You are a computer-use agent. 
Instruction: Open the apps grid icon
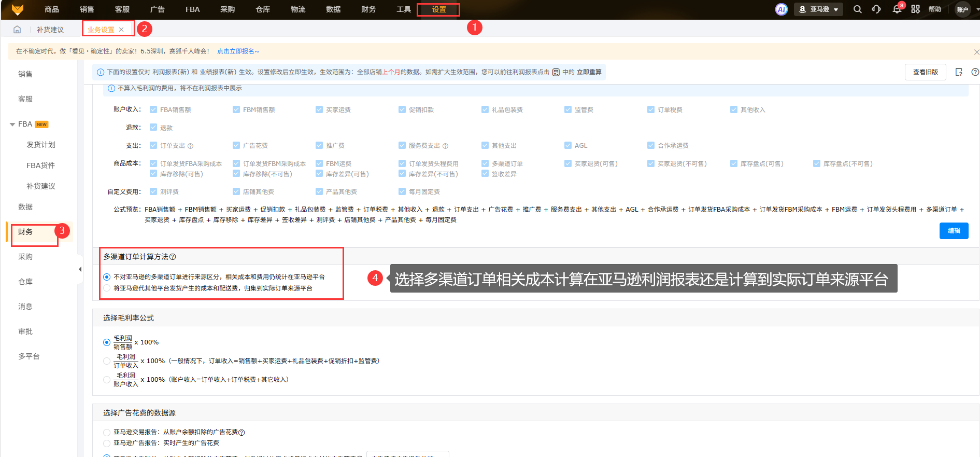pyautogui.click(x=916, y=9)
